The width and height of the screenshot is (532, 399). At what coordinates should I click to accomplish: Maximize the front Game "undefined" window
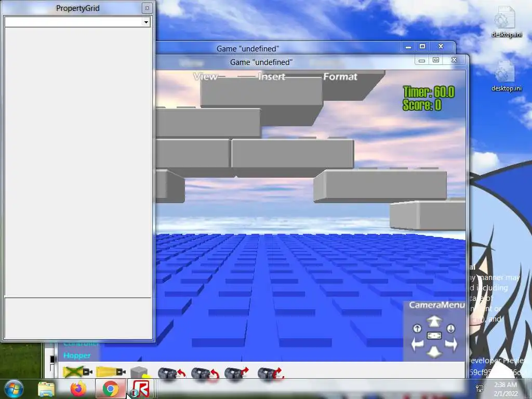(436, 60)
